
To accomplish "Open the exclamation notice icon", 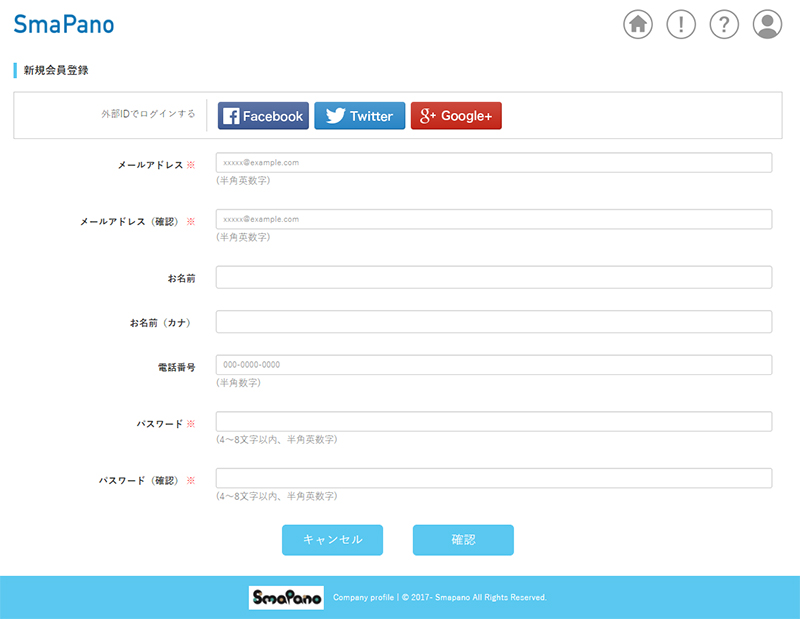I will [681, 24].
